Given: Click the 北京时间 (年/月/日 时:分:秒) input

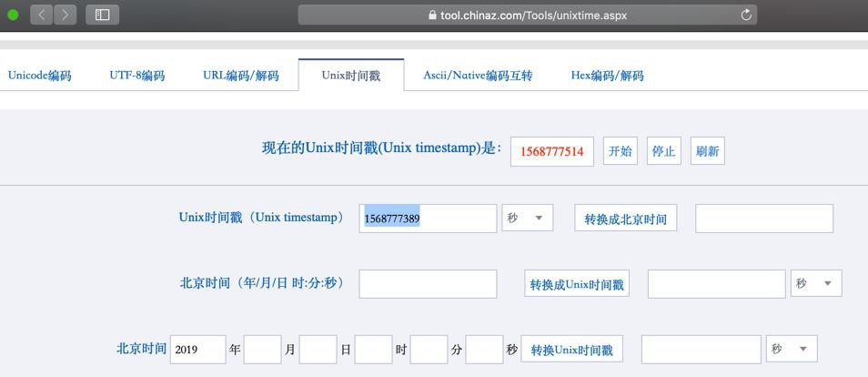Looking at the screenshot, I should click(428, 284).
